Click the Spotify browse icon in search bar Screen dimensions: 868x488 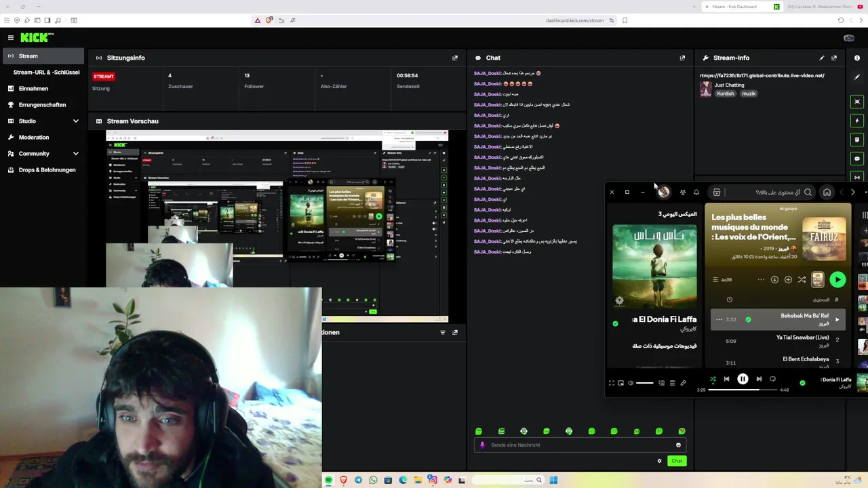point(716,192)
